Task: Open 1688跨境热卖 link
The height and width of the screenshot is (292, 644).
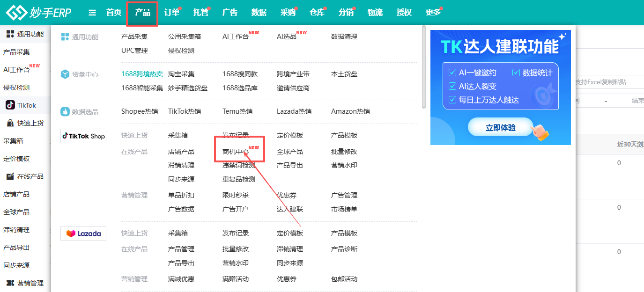Action: 142,74
